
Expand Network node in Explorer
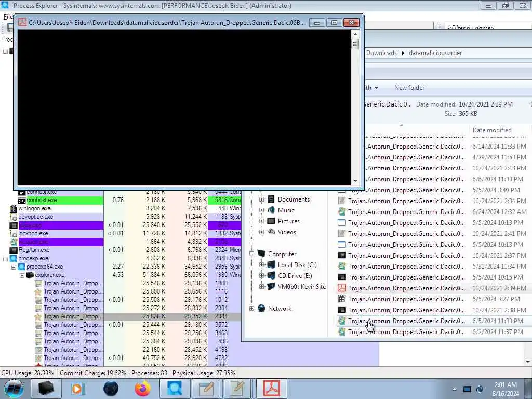pos(252,309)
